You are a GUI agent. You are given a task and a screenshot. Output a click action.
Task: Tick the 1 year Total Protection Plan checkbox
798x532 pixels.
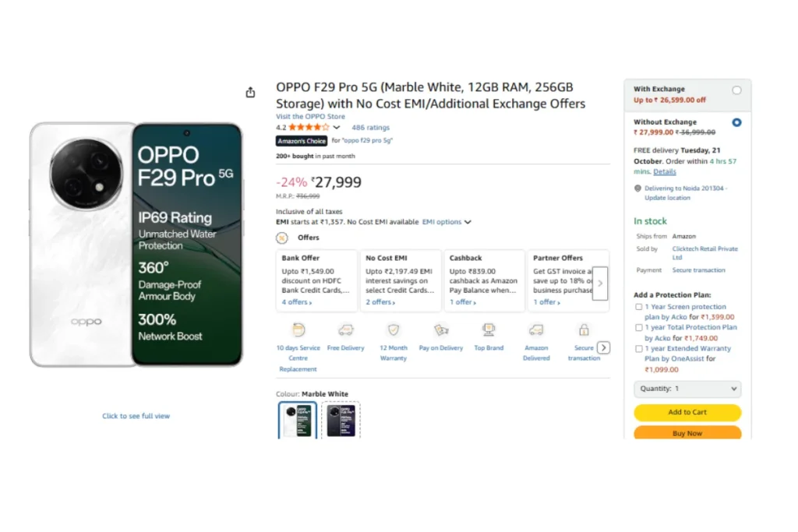click(x=639, y=328)
